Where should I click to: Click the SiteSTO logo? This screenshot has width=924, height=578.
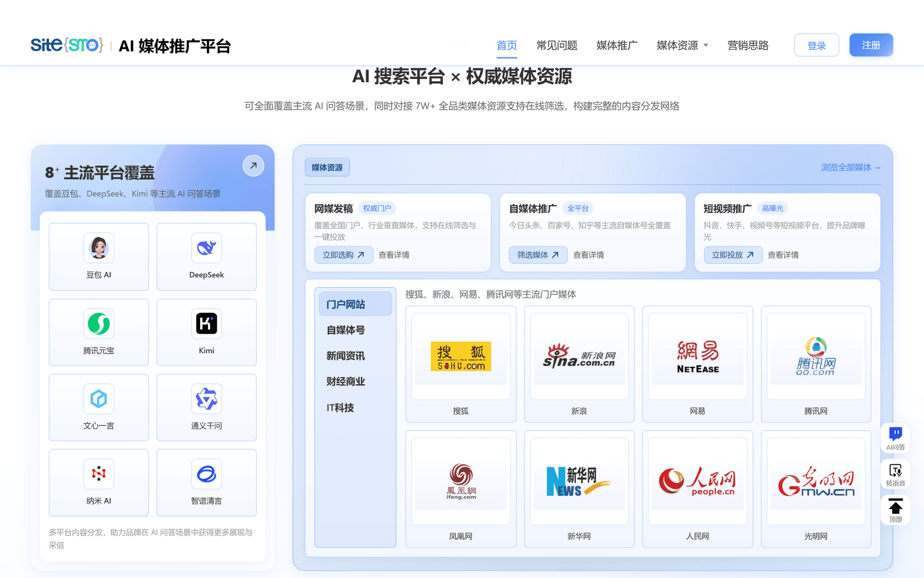67,45
